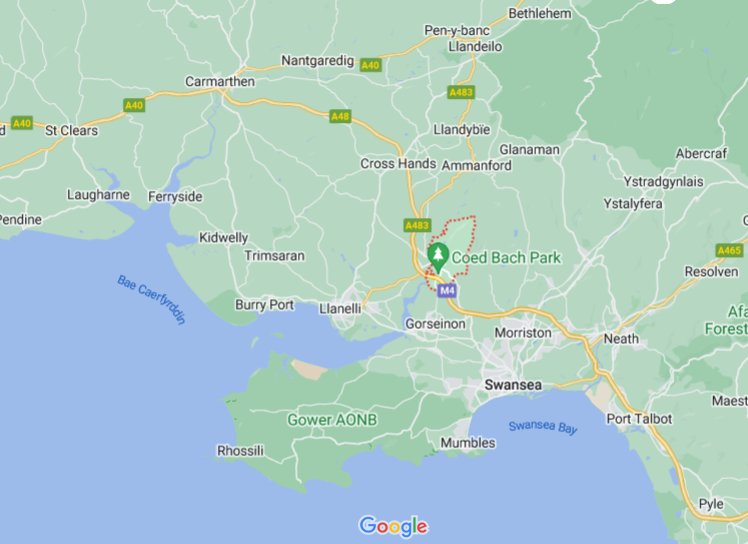Click the Ammanford town label
This screenshot has width=748, height=544.
(x=476, y=166)
